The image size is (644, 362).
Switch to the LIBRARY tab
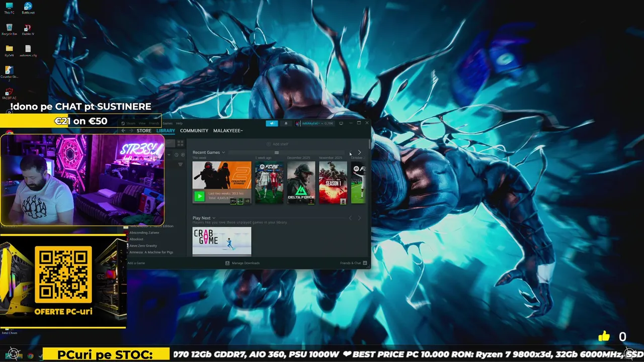click(166, 131)
